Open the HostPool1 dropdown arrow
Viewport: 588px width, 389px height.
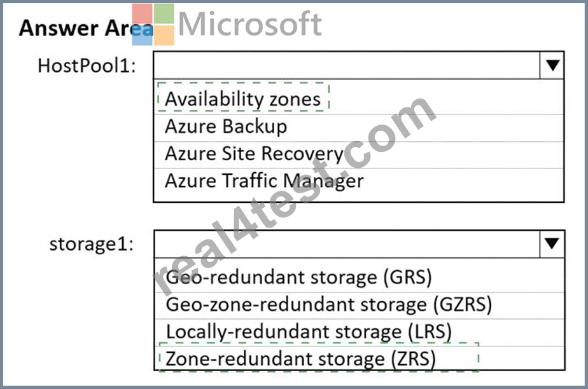point(552,65)
